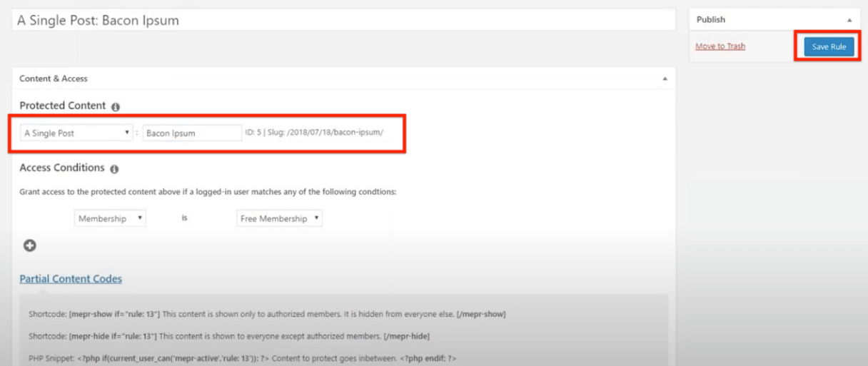The width and height of the screenshot is (868, 366).
Task: Click the Grant access description text
Action: tap(208, 193)
